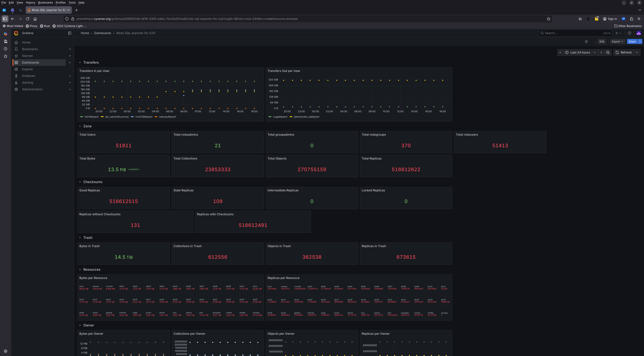Shift time range backward with left arrow

[560, 52]
